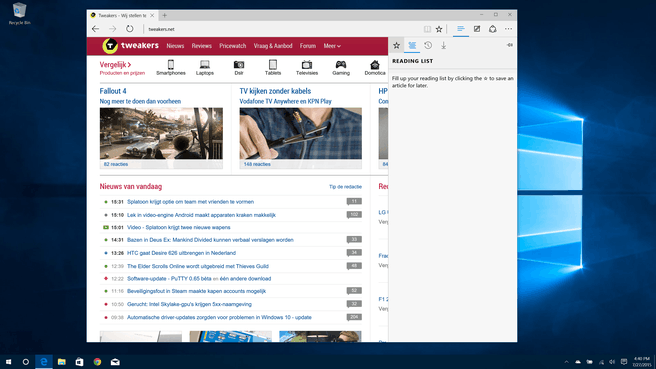Screen dimensions: 656x369
Task: Select the Domotica category icon
Action: point(375,67)
